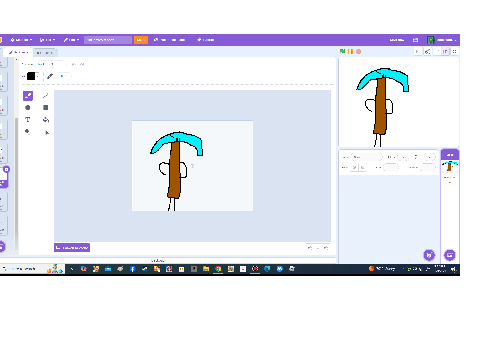Select the Brush tool in paint editor

pos(28,96)
